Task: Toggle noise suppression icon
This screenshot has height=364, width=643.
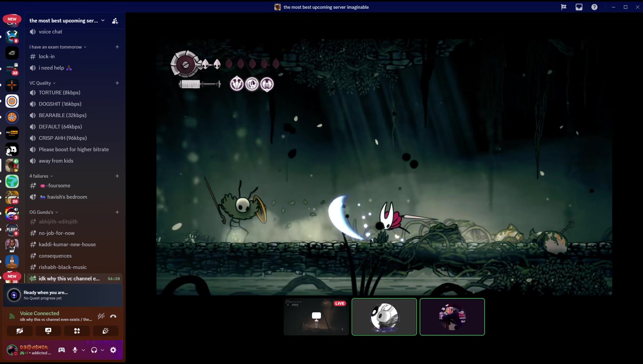Action: (x=101, y=316)
